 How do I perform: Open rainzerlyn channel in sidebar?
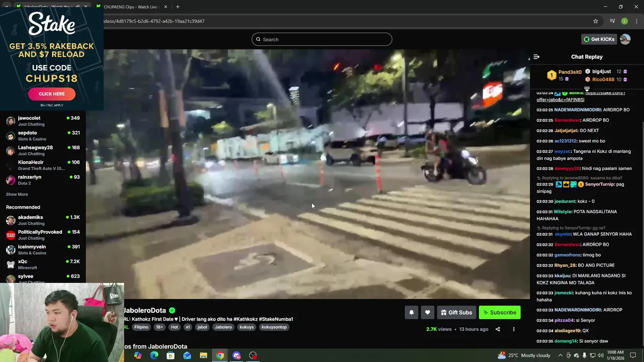[x=43, y=180]
